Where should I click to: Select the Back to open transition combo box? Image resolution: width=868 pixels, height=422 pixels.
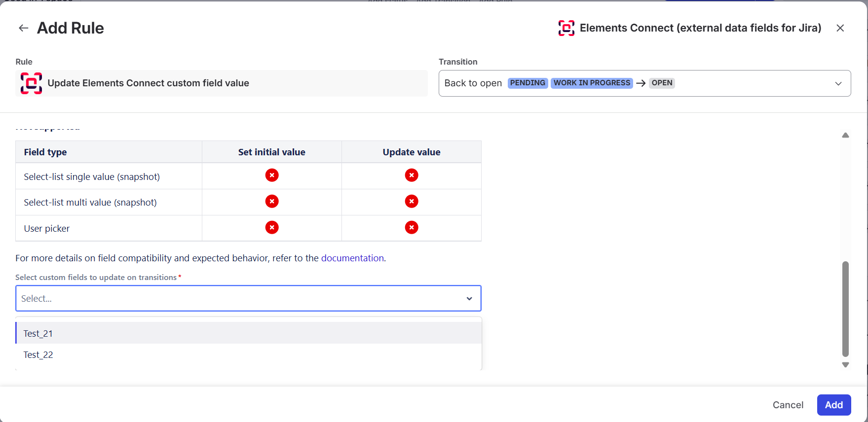point(644,83)
